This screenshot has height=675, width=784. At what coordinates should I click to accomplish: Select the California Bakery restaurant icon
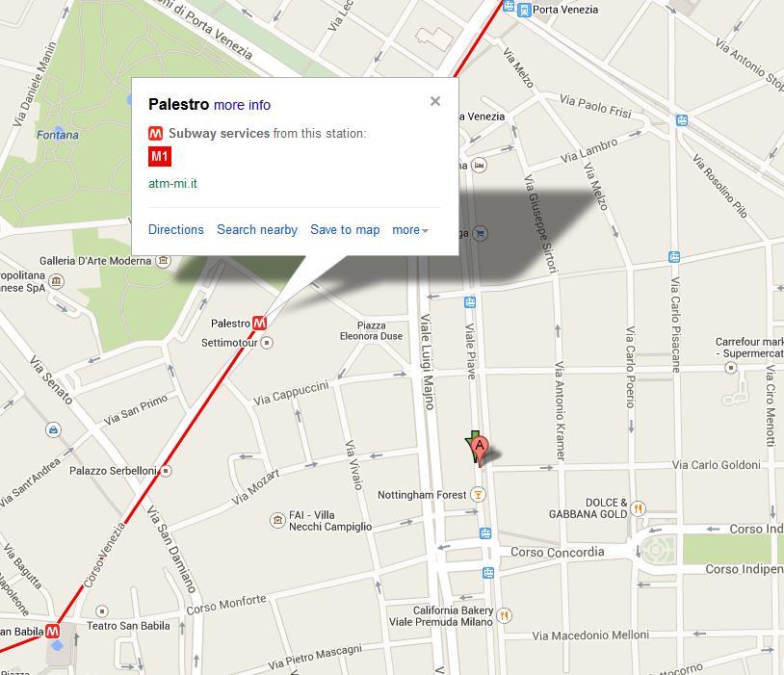(505, 615)
